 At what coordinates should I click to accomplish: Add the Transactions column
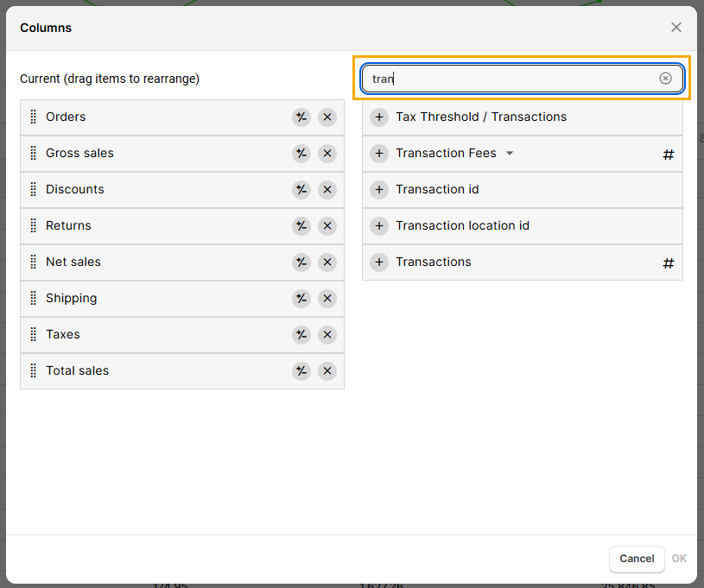(x=379, y=262)
